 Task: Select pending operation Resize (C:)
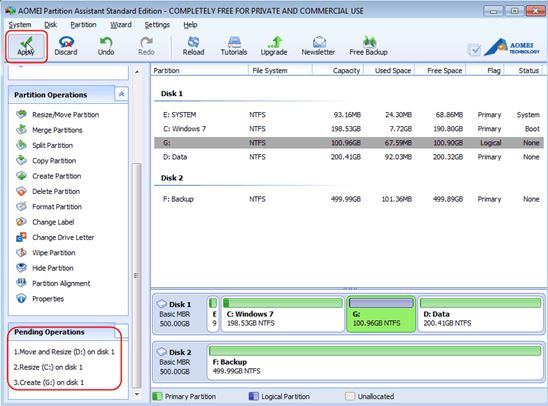[x=48, y=367]
